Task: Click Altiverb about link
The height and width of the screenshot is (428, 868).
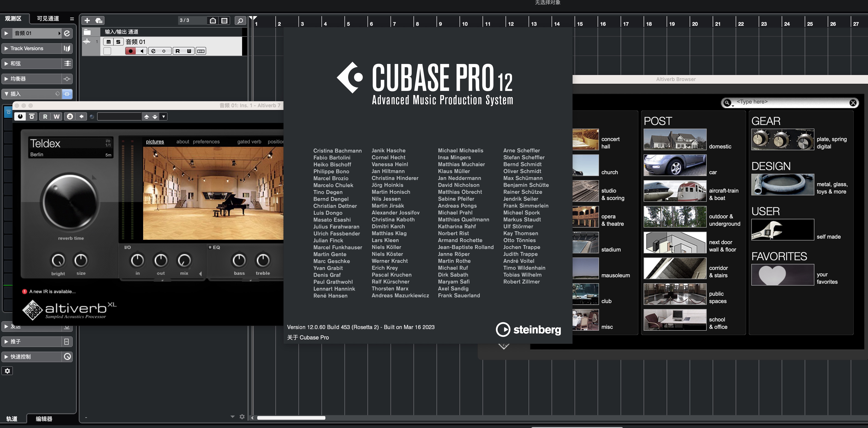Action: click(x=183, y=142)
